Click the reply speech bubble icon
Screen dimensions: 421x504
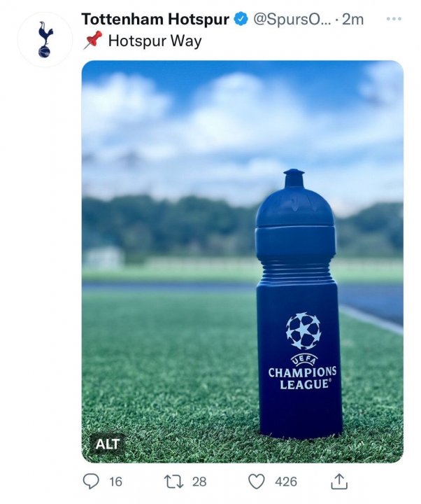[91, 482]
